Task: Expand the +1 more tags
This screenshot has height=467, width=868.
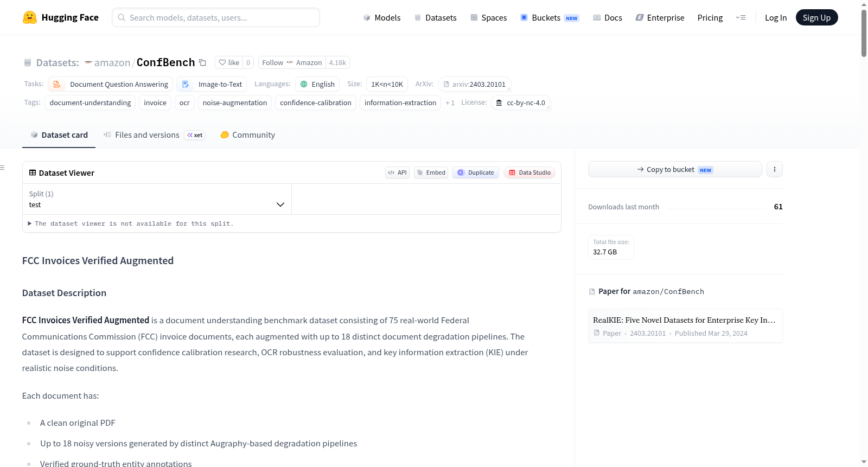Action: (450, 103)
